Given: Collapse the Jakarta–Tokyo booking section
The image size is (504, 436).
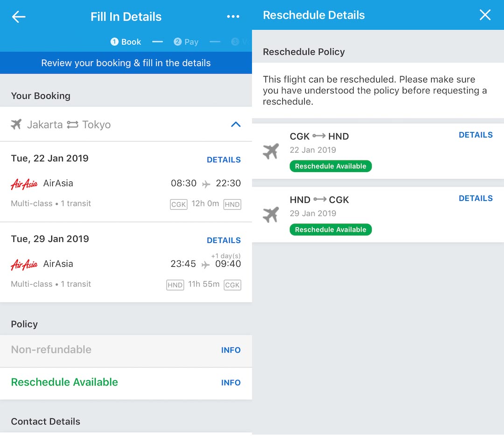Looking at the screenshot, I should [x=236, y=125].
